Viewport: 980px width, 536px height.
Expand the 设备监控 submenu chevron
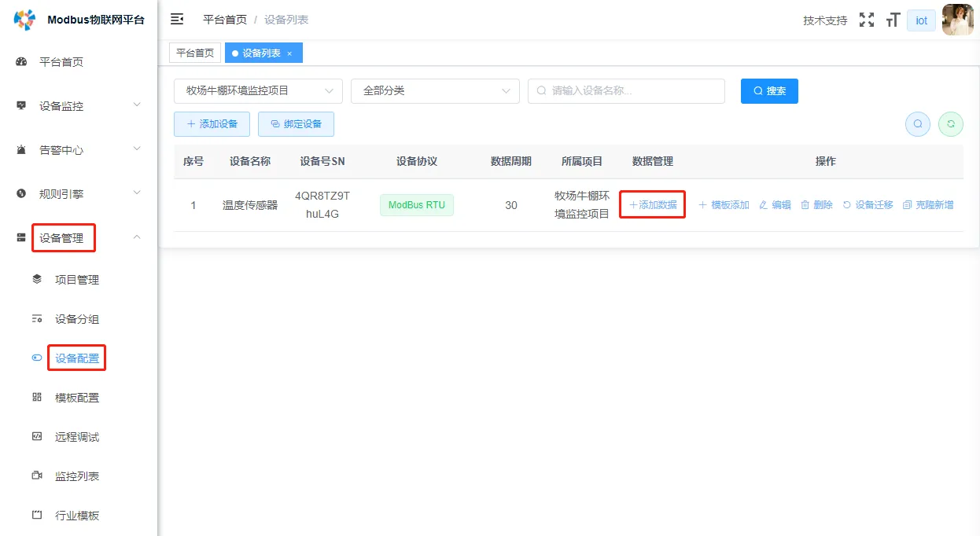click(x=137, y=105)
